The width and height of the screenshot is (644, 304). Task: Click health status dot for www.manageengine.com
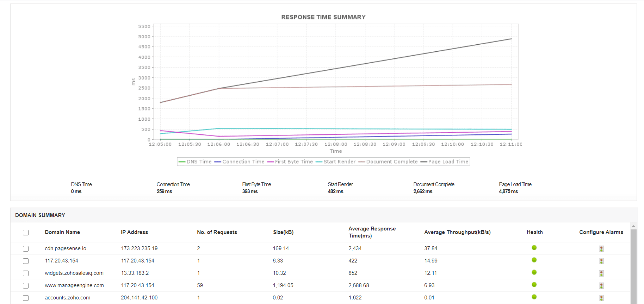(x=534, y=285)
